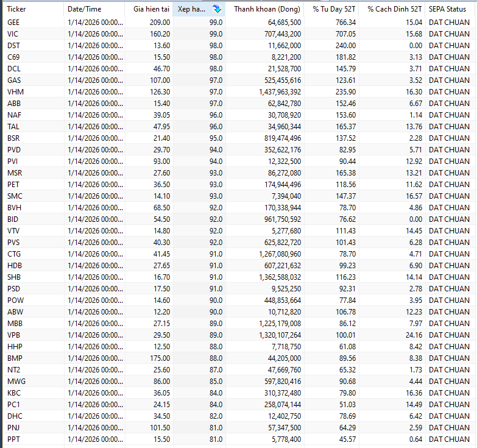Image resolution: width=477 pixels, height=448 pixels.
Task: Select the NT2 ticker cell
Action: (x=13, y=369)
